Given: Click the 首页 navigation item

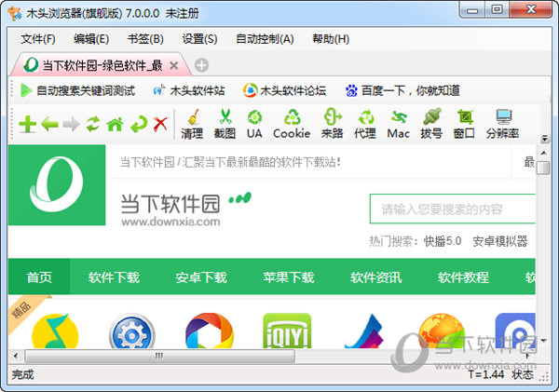Looking at the screenshot, I should coord(39,277).
